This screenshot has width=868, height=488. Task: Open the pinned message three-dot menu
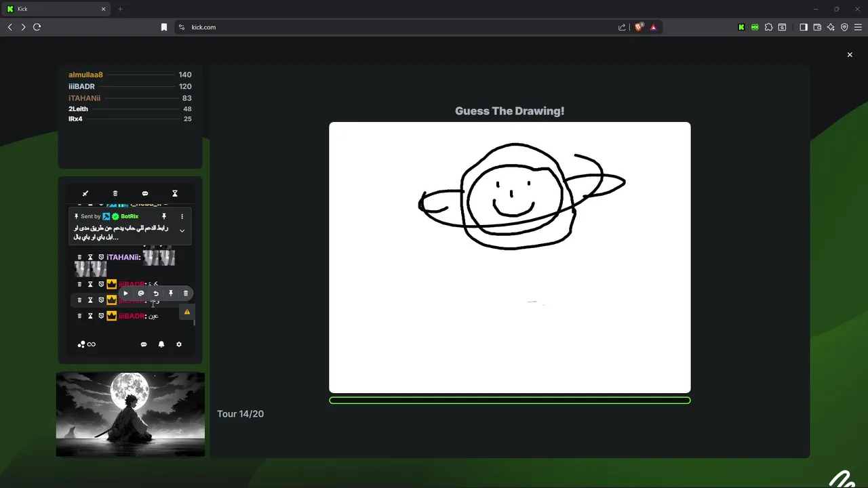click(182, 216)
